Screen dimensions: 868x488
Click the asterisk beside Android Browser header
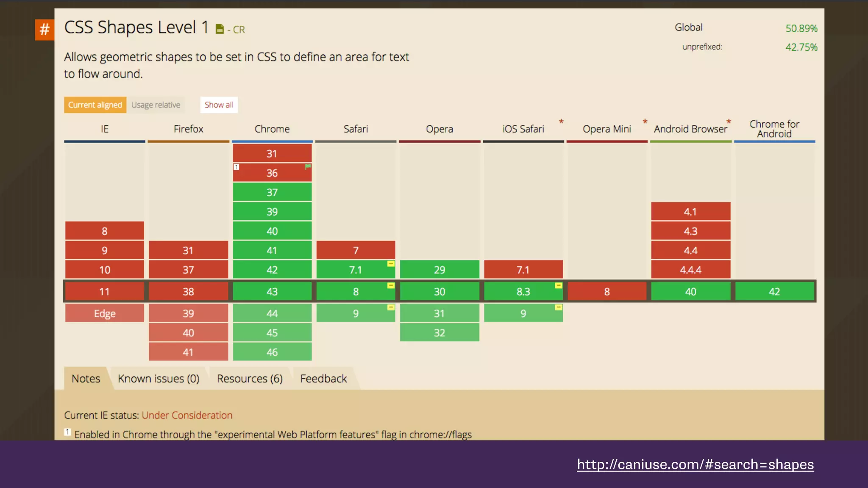(x=729, y=122)
